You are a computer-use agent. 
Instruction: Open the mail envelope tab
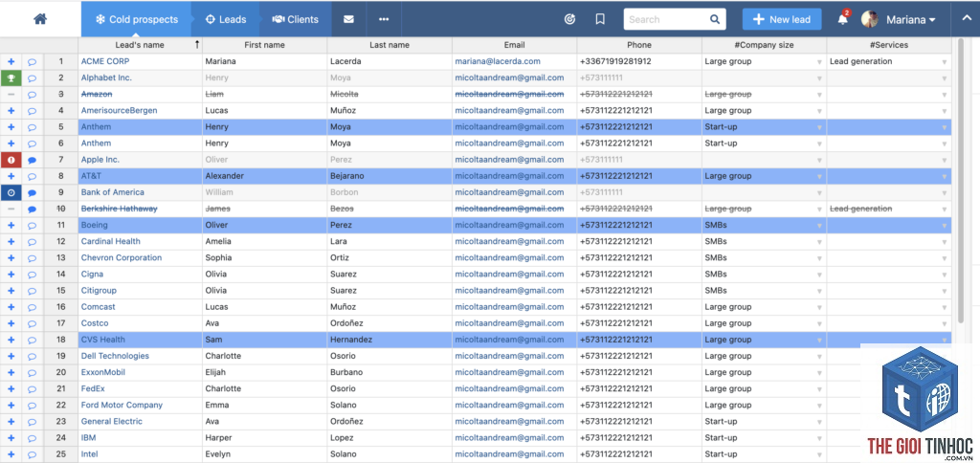point(348,19)
